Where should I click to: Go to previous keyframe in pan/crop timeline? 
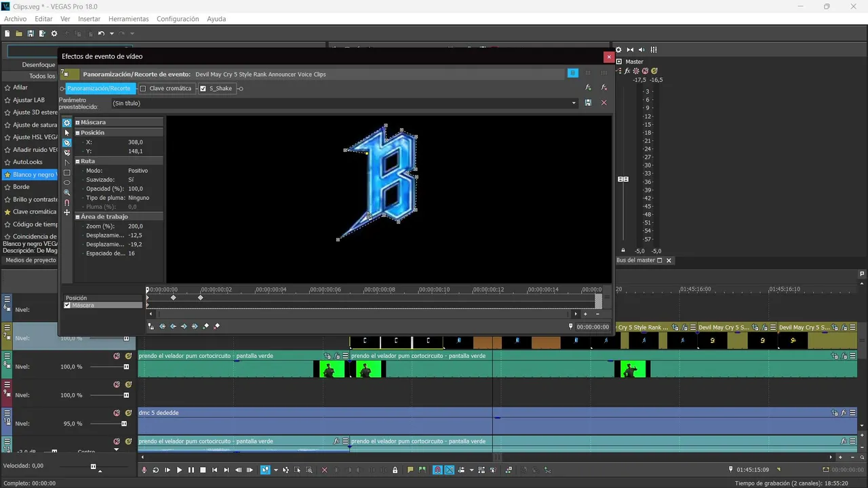173,326
